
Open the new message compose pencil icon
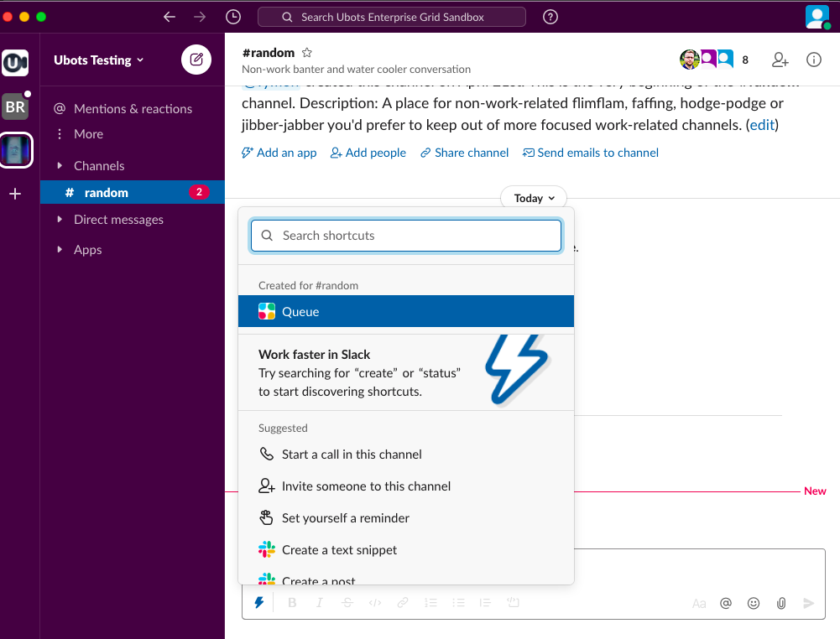(x=196, y=60)
